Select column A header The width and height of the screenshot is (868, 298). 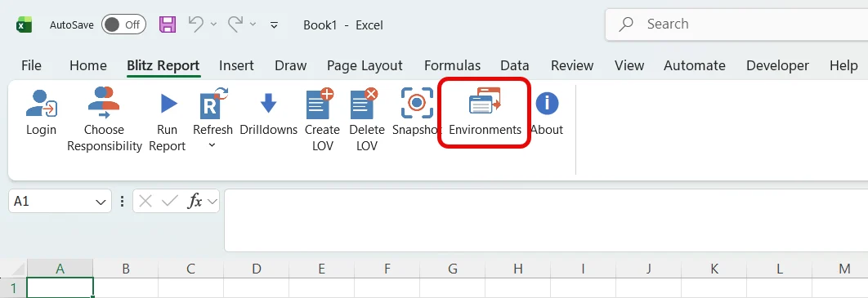(x=60, y=269)
